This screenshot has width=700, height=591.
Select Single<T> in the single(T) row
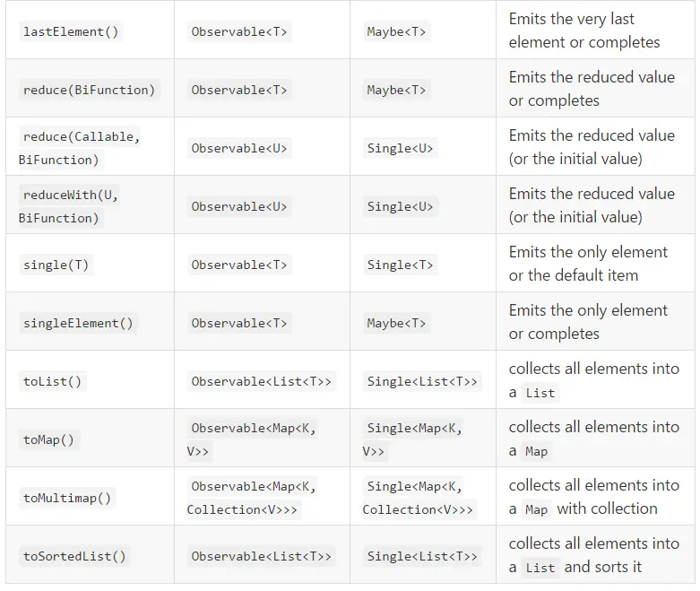point(400,265)
